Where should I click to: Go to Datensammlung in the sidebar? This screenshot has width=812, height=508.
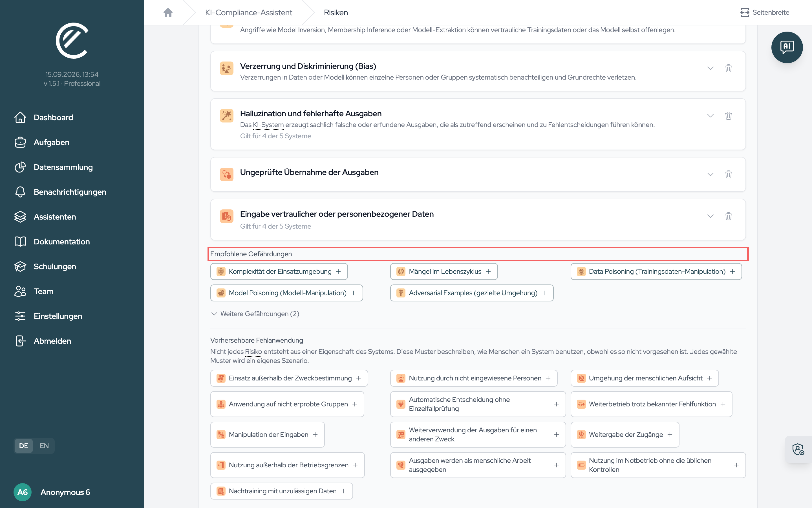(54, 167)
